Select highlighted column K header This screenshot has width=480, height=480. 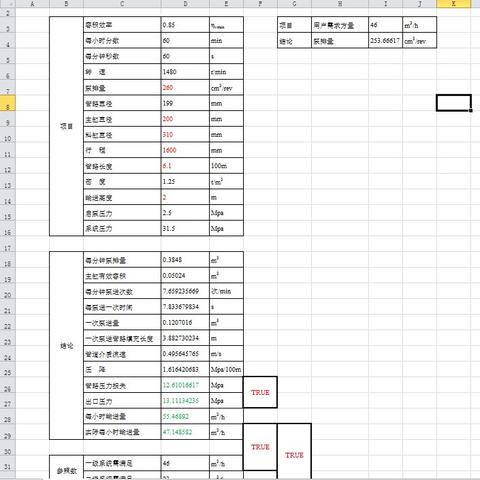click(453, 4)
